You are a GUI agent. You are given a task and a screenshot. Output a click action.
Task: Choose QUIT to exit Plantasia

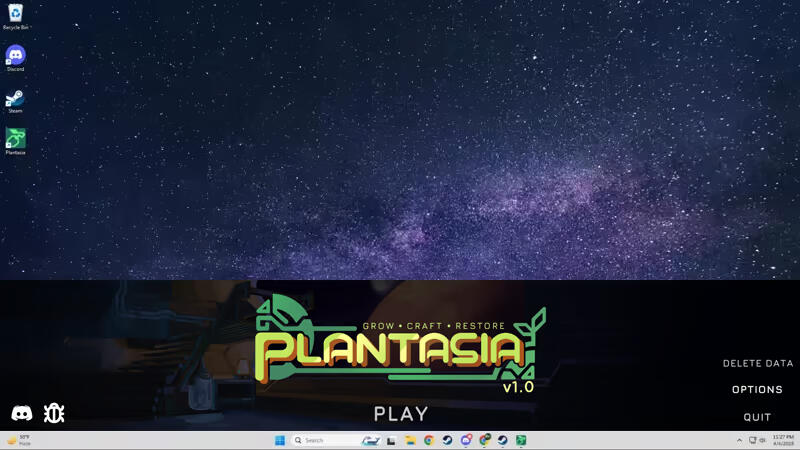point(757,417)
